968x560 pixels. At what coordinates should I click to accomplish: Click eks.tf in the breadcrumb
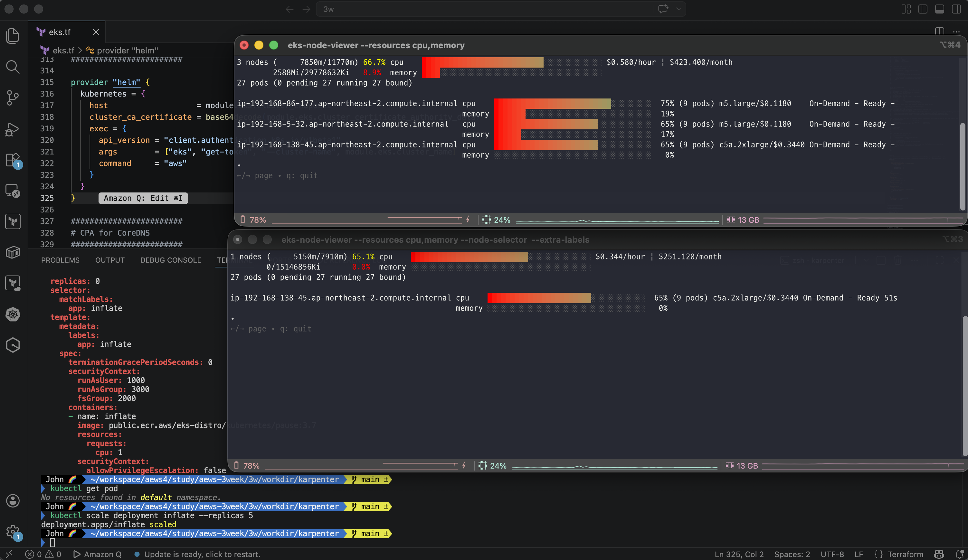coord(63,50)
